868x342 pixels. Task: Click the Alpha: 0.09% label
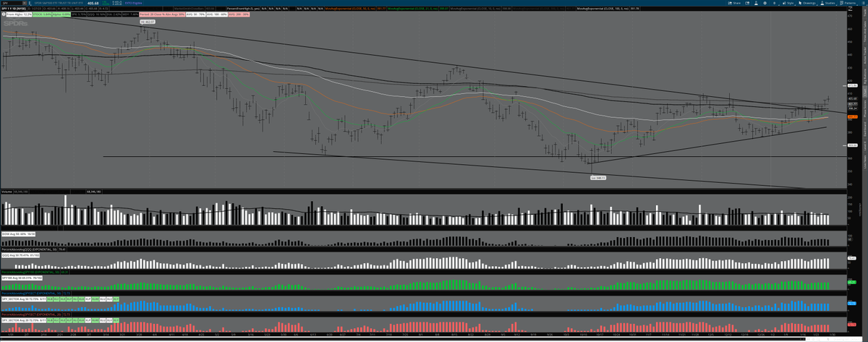coord(61,14)
